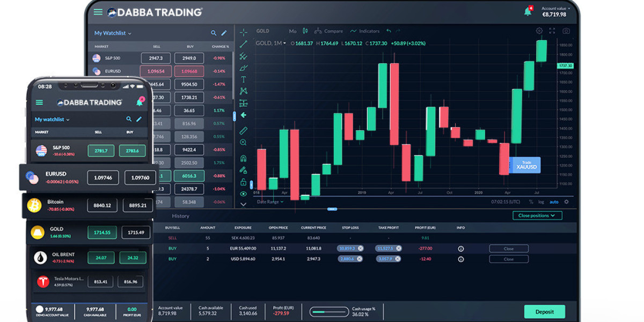Click the back arrow tool in chart sidebar
The height and width of the screenshot is (322, 644).
[x=243, y=115]
